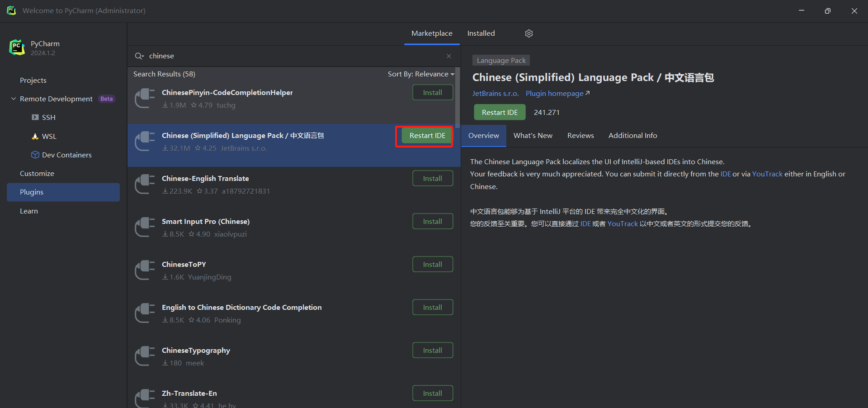The width and height of the screenshot is (868, 408).
Task: Click the PyCharm icon in the title bar
Action: [11, 10]
